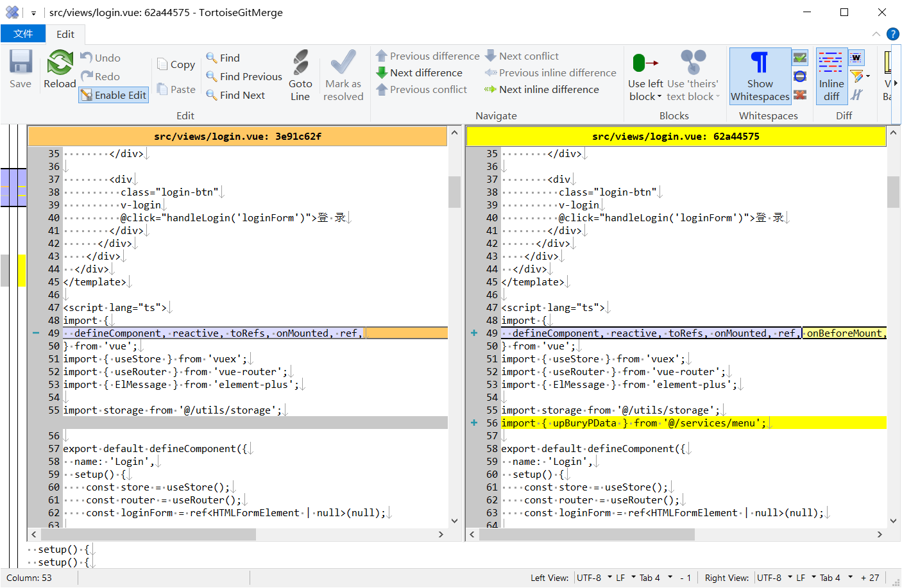Open the ribbon help icon

(892, 34)
